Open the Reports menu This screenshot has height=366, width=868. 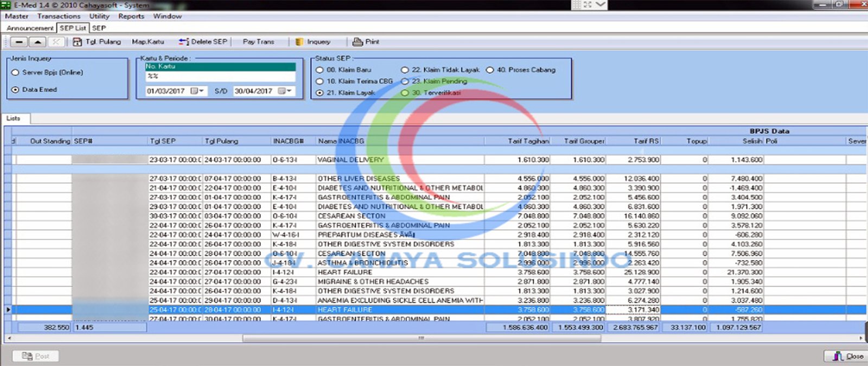(131, 16)
